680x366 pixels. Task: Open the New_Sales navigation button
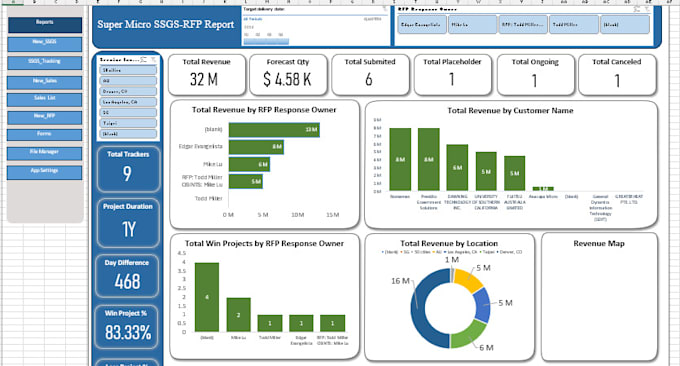(x=44, y=82)
